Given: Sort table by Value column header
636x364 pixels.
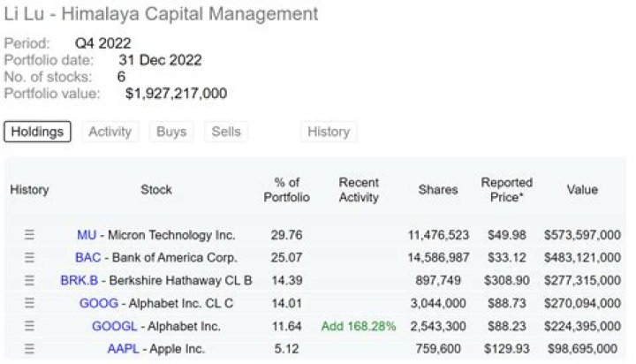Looking at the screenshot, I should click(x=582, y=190).
